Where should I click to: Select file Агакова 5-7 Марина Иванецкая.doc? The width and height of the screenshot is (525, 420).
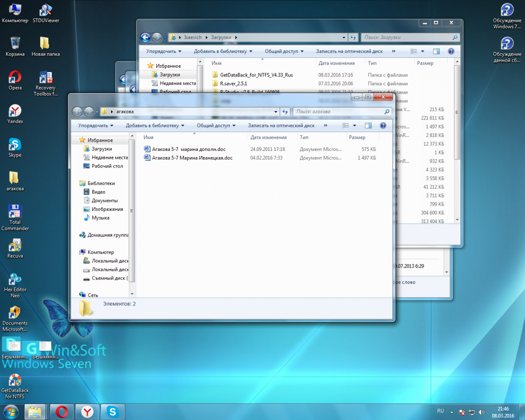(192, 158)
